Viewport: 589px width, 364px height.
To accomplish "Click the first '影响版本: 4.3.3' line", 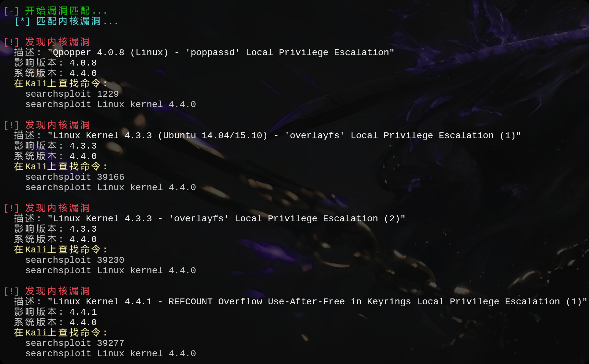I will [55, 146].
